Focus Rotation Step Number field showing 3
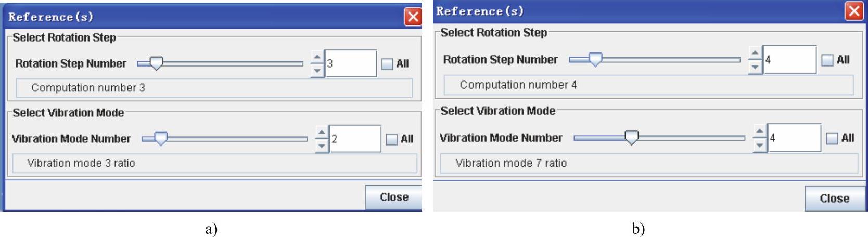 pos(350,64)
